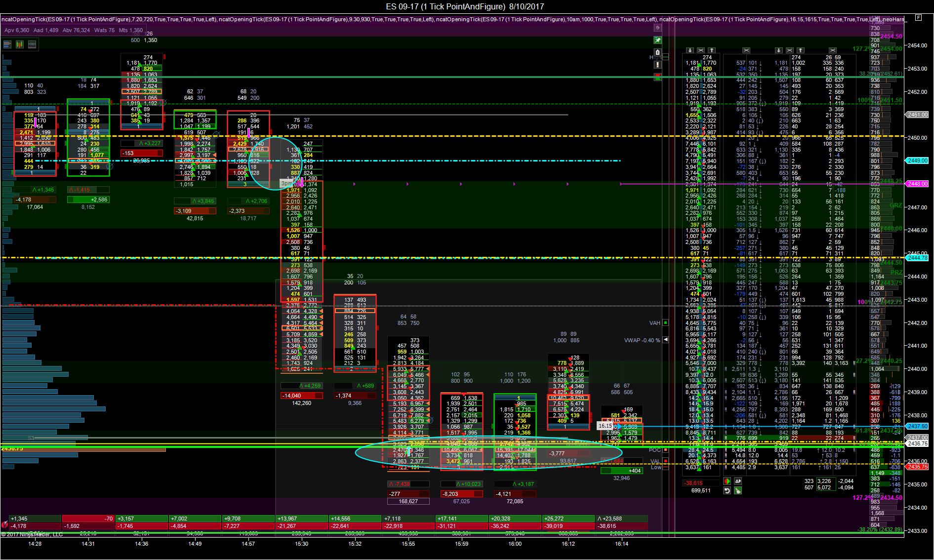Click the green broom clear icon
Viewport: 934px width, 560px height.
pyautogui.click(x=737, y=490)
